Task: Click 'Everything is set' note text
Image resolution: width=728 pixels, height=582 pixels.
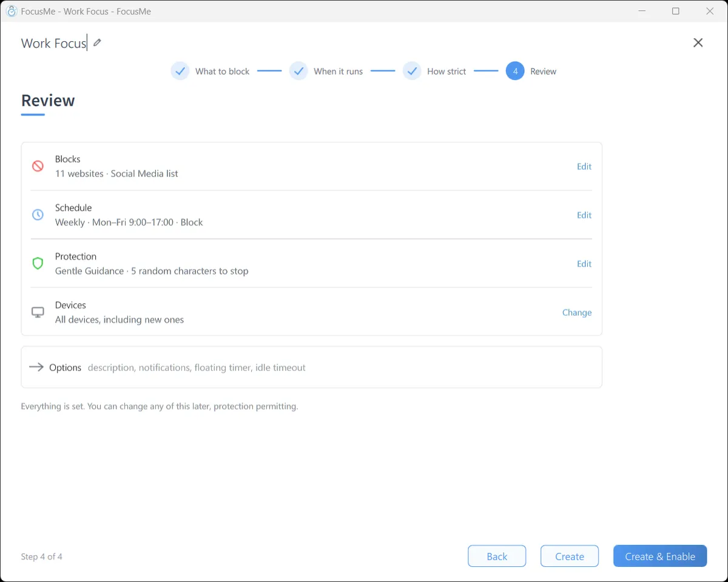Action: pyautogui.click(x=160, y=406)
